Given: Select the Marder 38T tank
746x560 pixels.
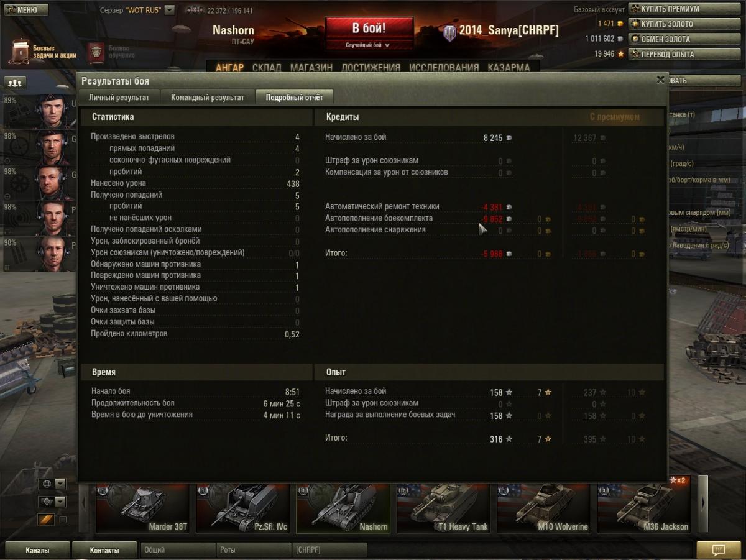Looking at the screenshot, I should coord(142,509).
